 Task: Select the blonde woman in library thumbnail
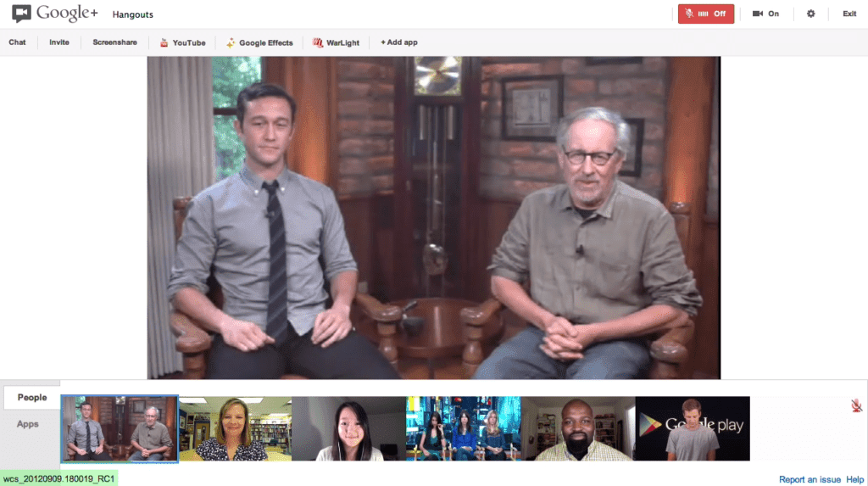click(x=236, y=428)
